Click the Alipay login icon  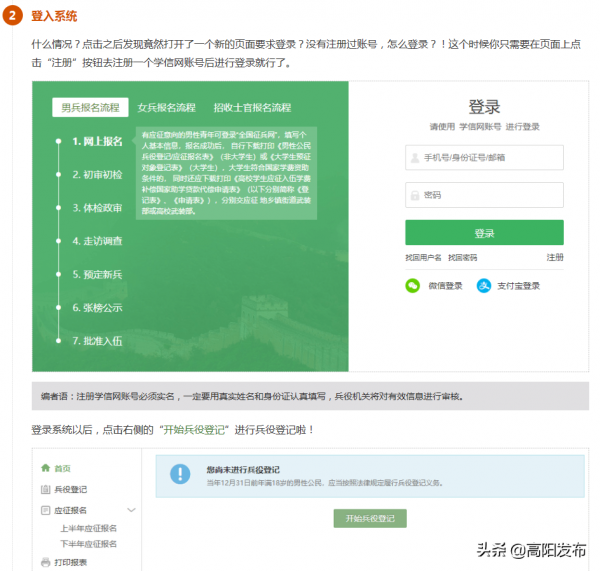coord(484,286)
